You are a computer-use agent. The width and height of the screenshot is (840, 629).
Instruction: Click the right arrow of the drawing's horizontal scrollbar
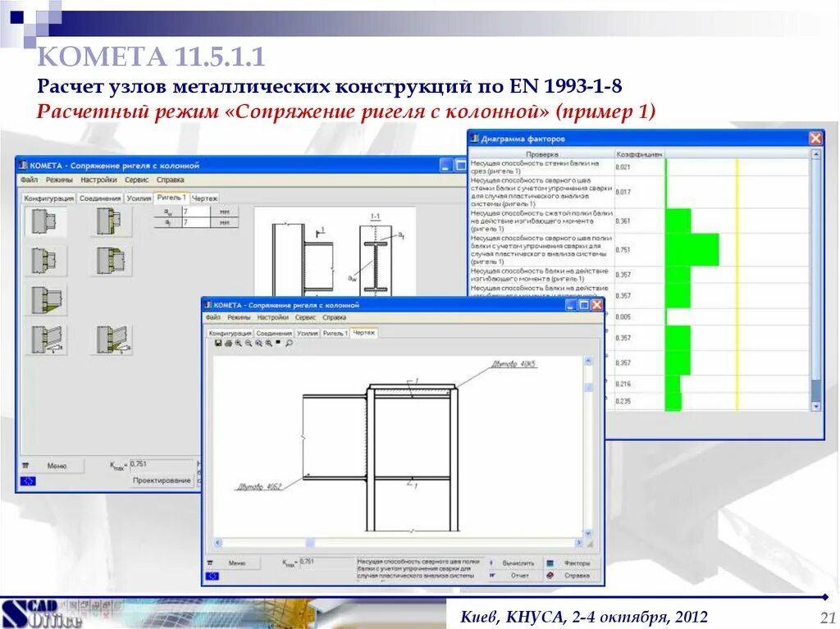coord(578,543)
